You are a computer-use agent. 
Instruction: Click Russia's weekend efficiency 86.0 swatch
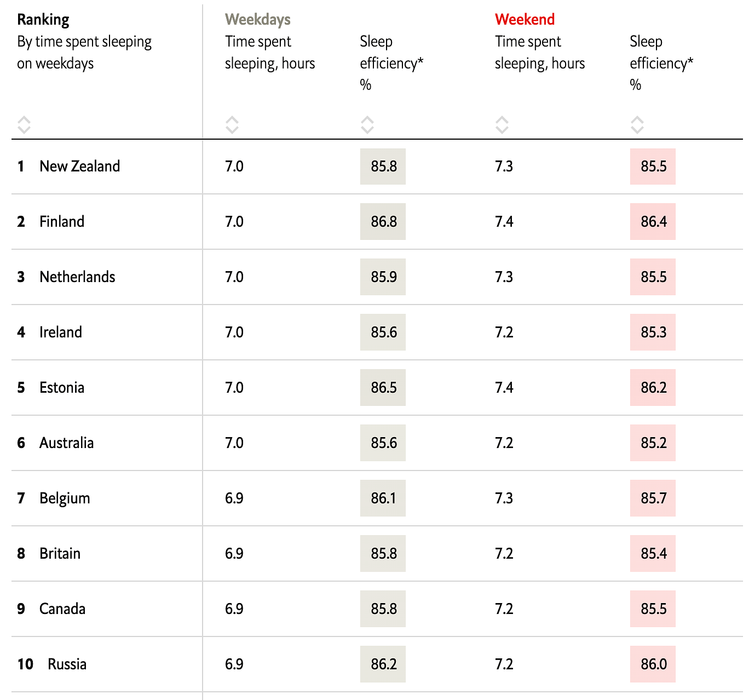pos(653,664)
